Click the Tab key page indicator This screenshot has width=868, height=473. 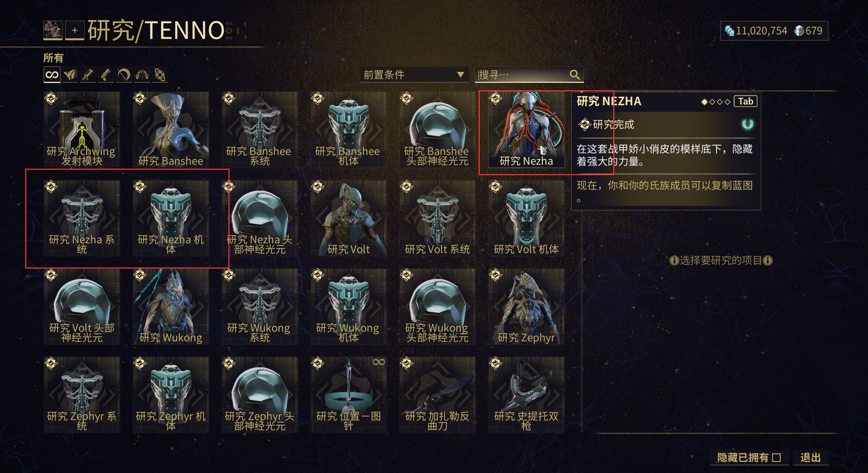(746, 101)
